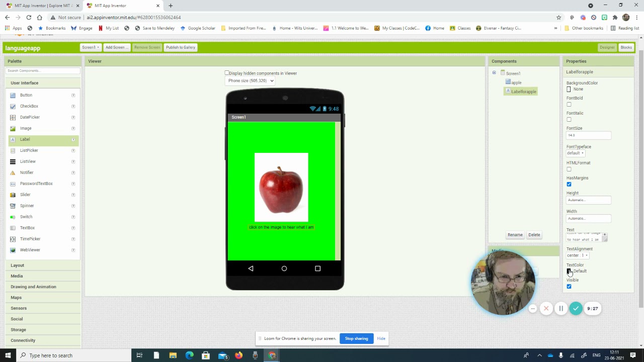Click Stop sharing button
Viewport: 644px width, 362px height.
pyautogui.click(x=356, y=338)
